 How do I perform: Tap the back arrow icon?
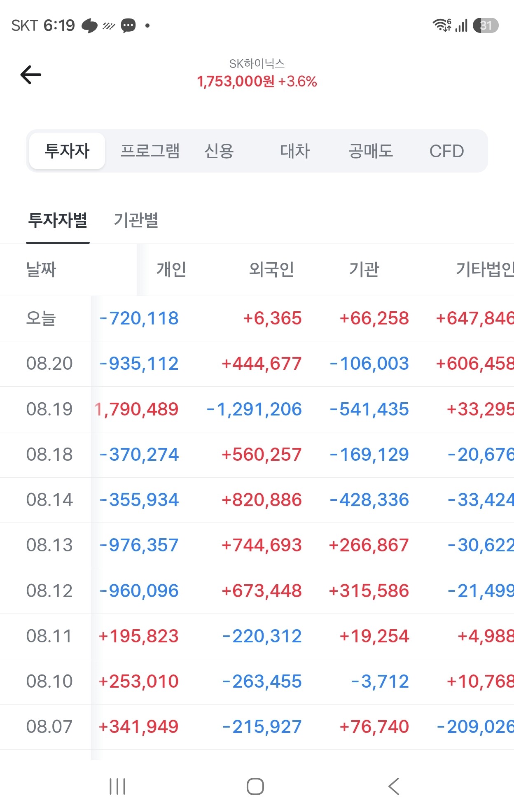point(31,75)
